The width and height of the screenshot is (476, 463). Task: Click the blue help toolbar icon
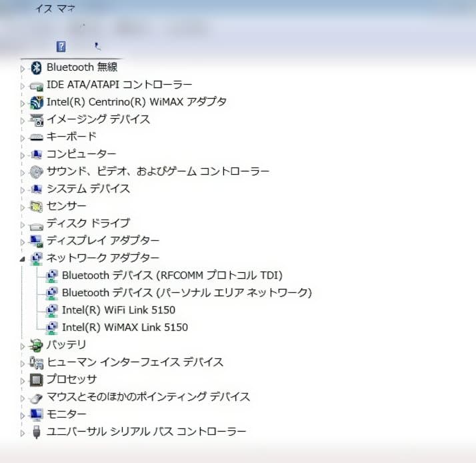pos(61,47)
